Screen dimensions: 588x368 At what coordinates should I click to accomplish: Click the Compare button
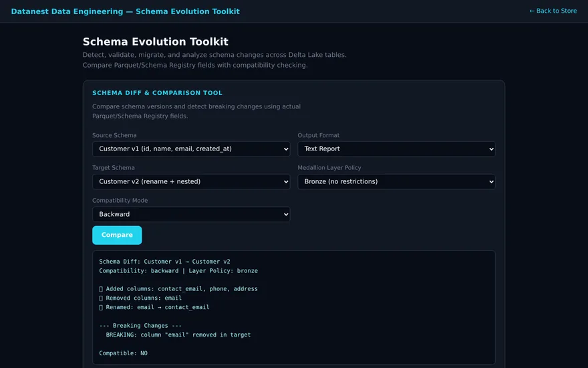[117, 235]
